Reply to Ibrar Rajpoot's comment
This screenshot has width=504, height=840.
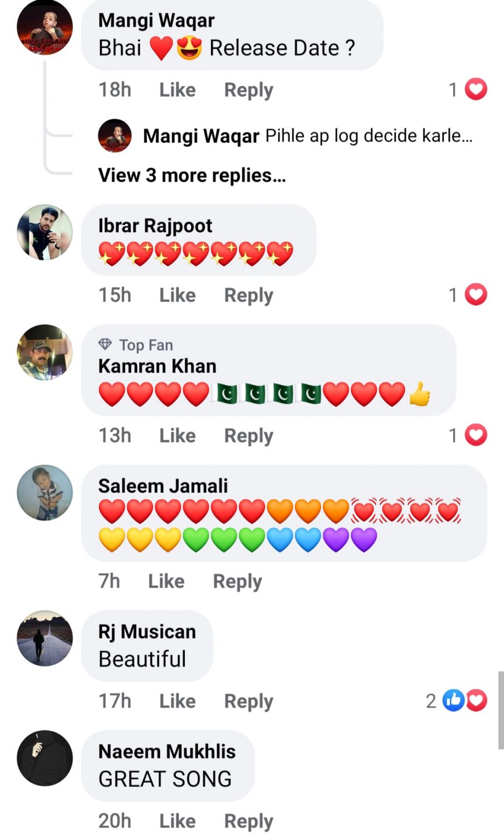coord(249,295)
